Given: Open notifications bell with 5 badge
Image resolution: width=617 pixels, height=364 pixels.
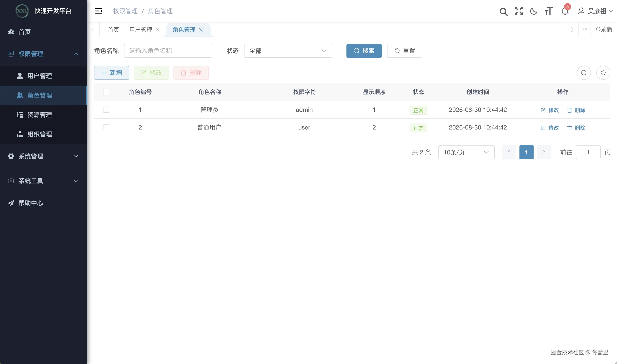Looking at the screenshot, I should pos(565,11).
